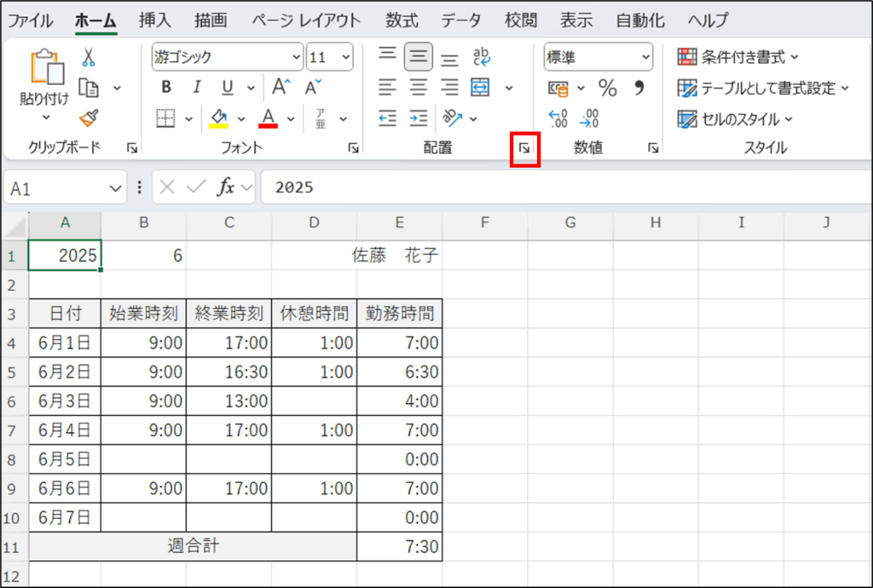873x588 pixels.
Task: Open the font name dropdown 游ゴシック
Action: point(227,57)
